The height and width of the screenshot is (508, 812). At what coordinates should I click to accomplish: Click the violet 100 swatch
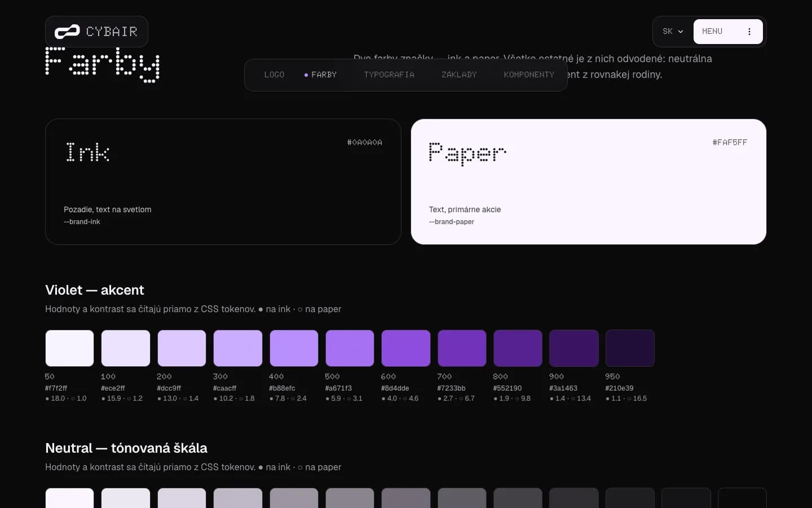coord(126,348)
